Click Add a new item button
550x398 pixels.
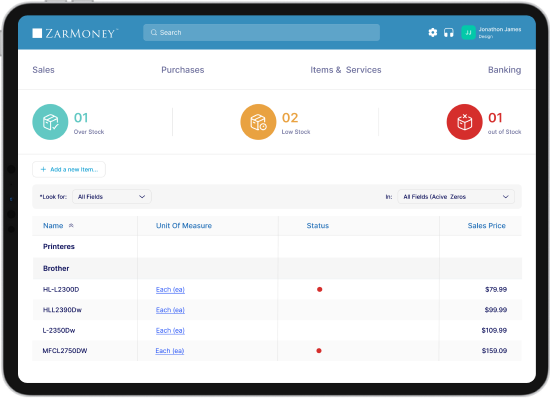pyautogui.click(x=69, y=169)
